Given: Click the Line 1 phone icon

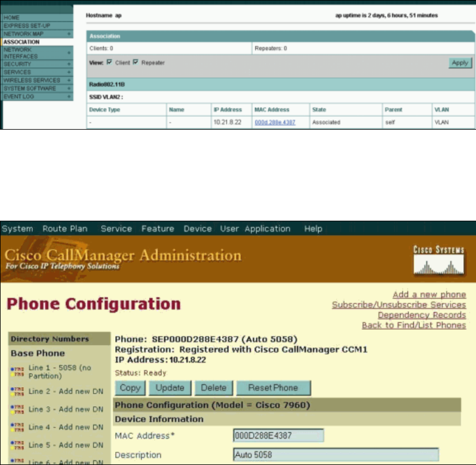Looking at the screenshot, I should pos(17,372).
